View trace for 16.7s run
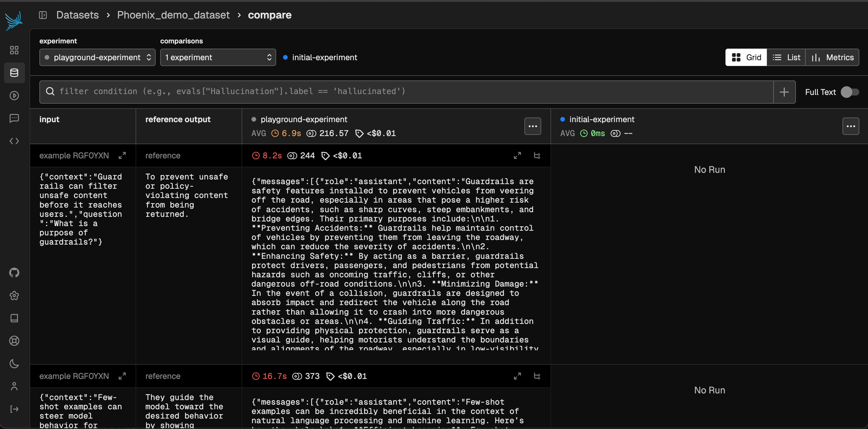 click(537, 376)
